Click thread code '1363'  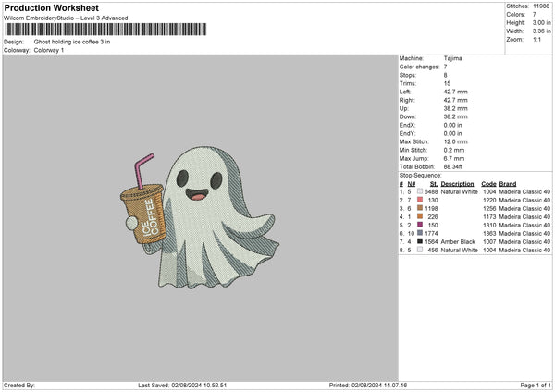[x=489, y=234]
